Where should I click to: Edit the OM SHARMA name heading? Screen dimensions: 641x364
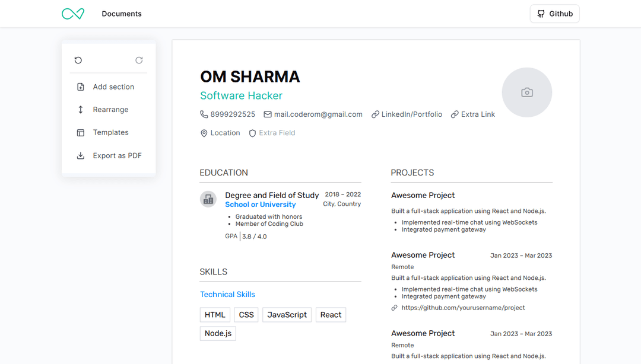click(250, 77)
